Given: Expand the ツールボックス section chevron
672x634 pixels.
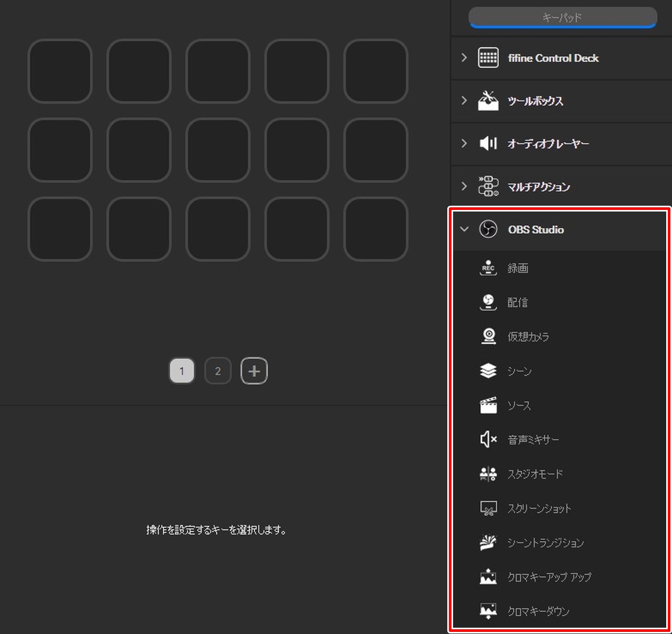Looking at the screenshot, I should click(x=464, y=100).
